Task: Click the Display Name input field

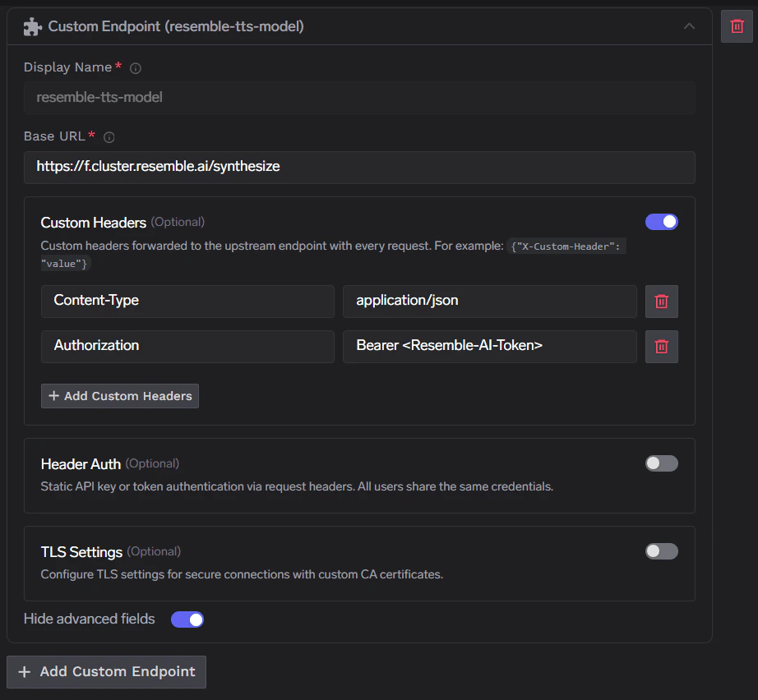Action: click(359, 98)
